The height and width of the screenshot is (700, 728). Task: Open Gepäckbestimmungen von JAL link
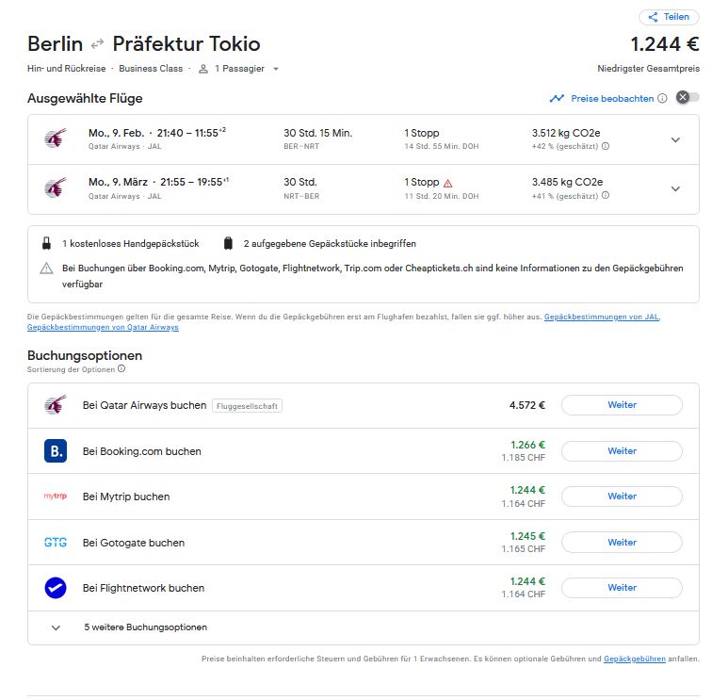coord(601,317)
